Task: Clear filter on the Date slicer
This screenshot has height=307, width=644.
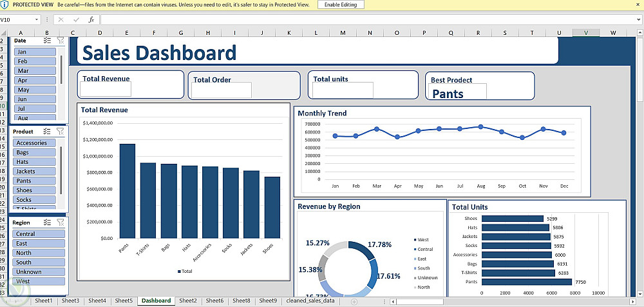Action: click(x=61, y=41)
